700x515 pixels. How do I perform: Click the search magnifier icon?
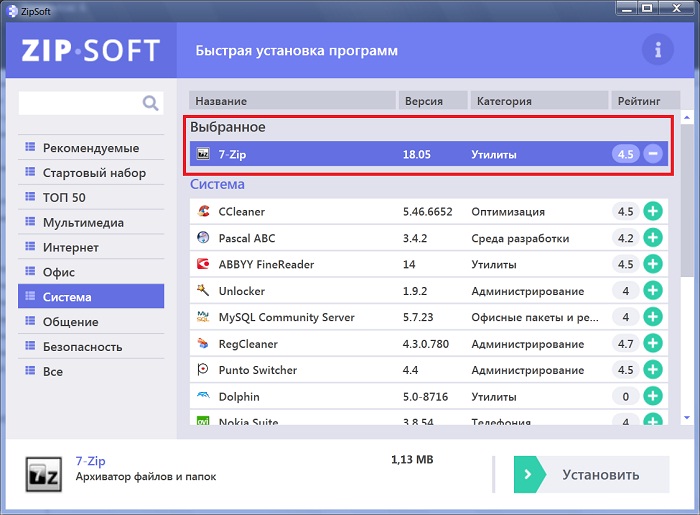click(150, 102)
